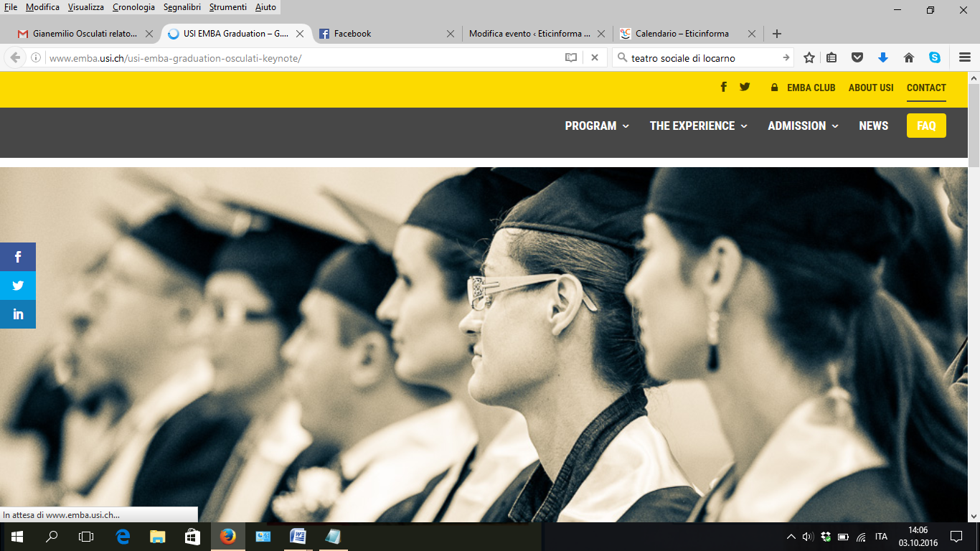Screen dimensions: 980x551
Task: Open File Explorer from taskbar
Action: tap(158, 537)
